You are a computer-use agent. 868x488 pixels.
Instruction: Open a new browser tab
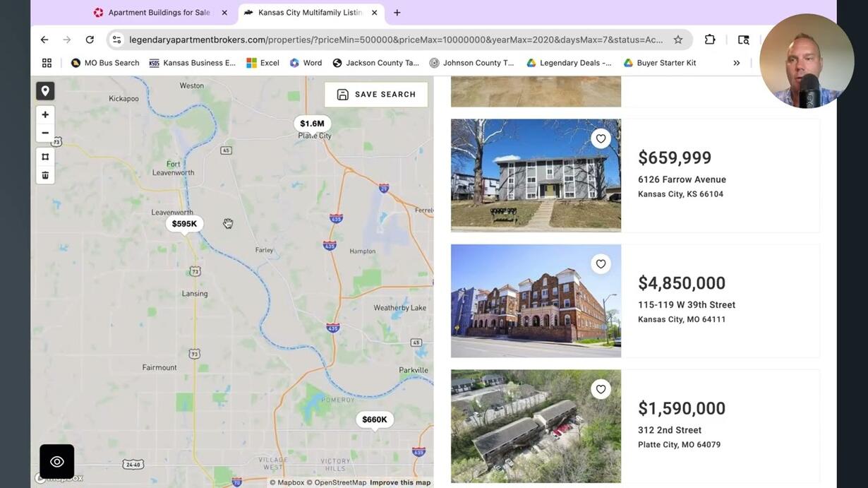pos(397,13)
